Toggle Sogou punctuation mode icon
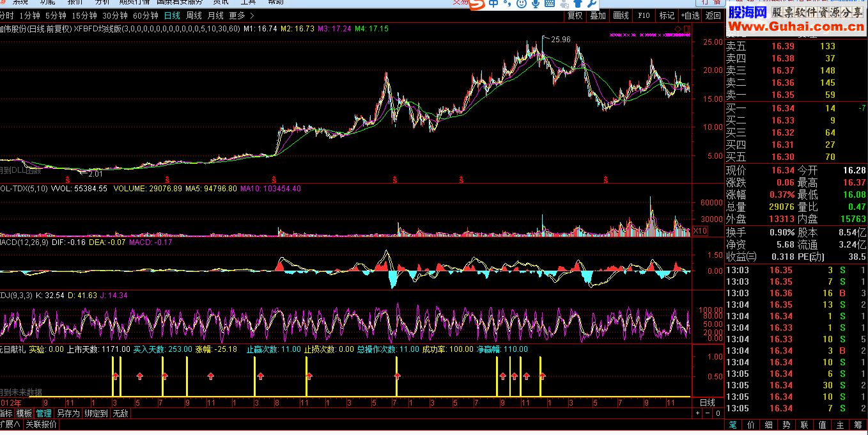868x435 pixels. pyautogui.click(x=508, y=3)
